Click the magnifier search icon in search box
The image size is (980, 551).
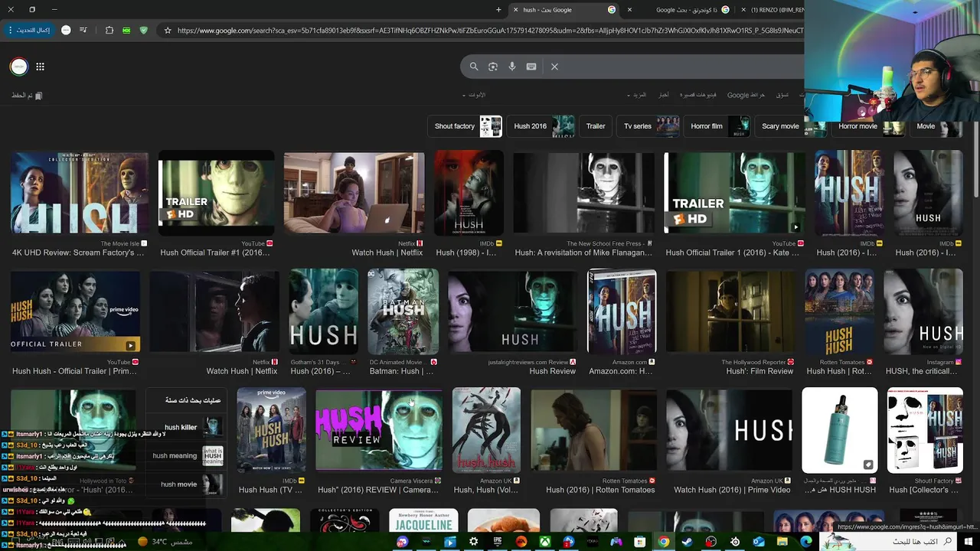tap(474, 67)
